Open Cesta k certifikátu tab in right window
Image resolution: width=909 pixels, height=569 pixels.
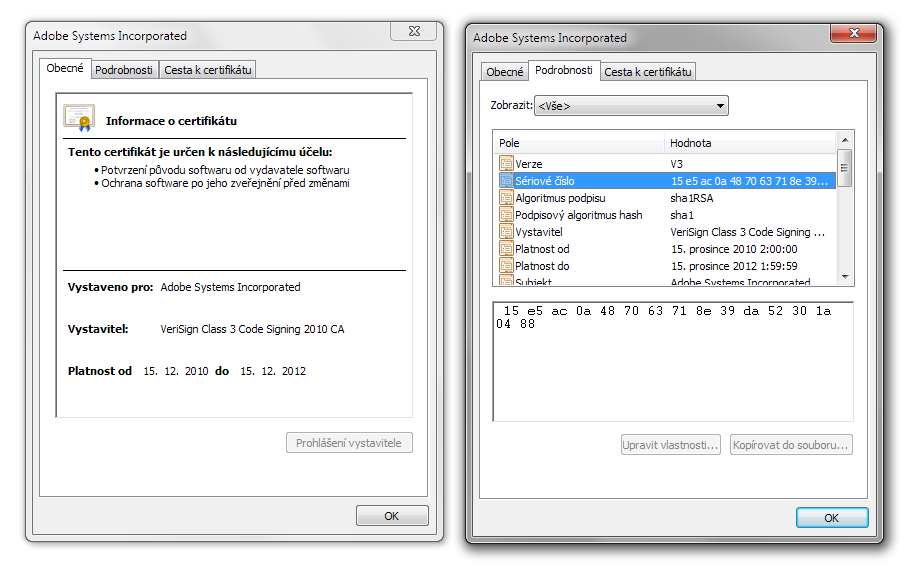coord(648,72)
